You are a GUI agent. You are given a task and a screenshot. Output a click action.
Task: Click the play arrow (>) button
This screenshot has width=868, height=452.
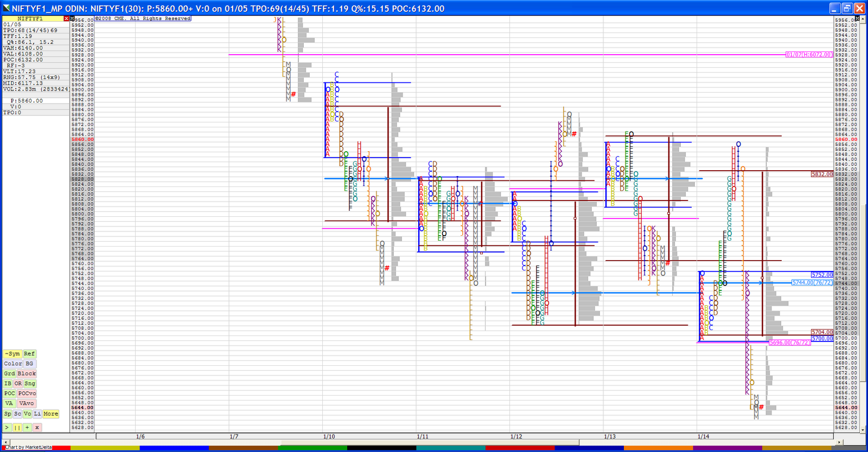point(8,428)
